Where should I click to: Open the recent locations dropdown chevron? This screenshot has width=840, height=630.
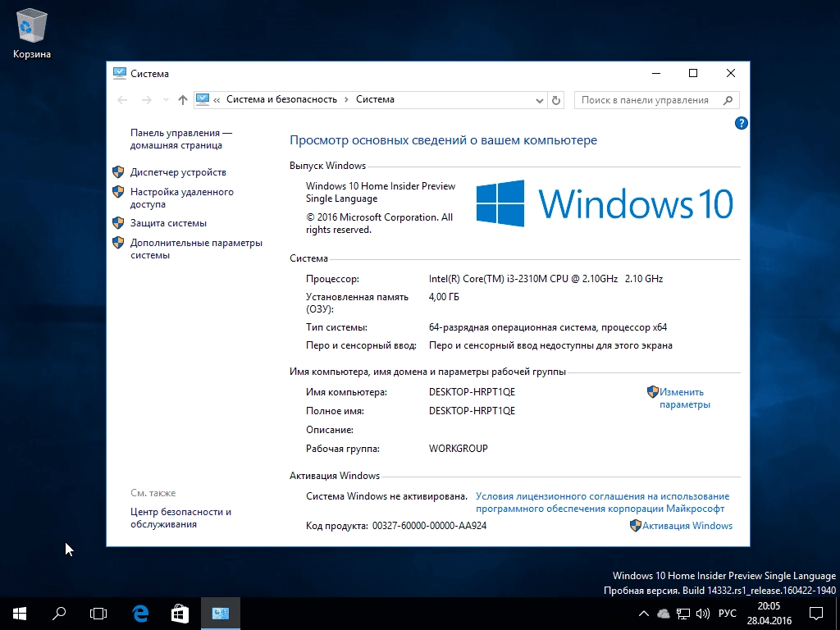[166, 99]
